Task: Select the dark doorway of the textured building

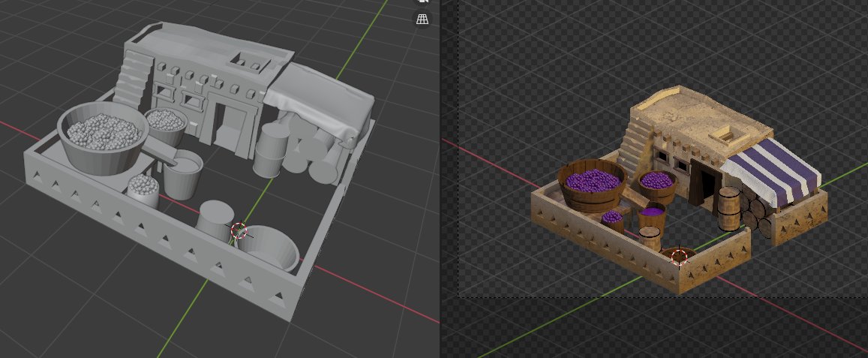Action: (704, 182)
